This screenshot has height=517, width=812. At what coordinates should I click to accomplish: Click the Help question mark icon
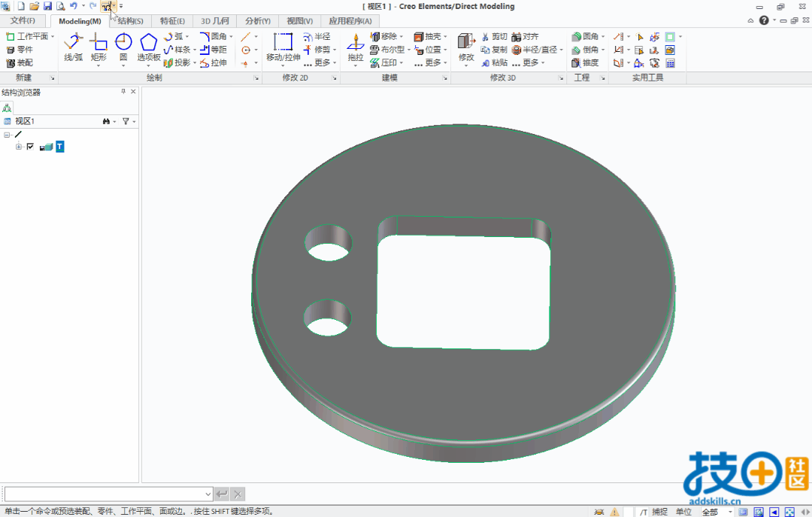764,20
